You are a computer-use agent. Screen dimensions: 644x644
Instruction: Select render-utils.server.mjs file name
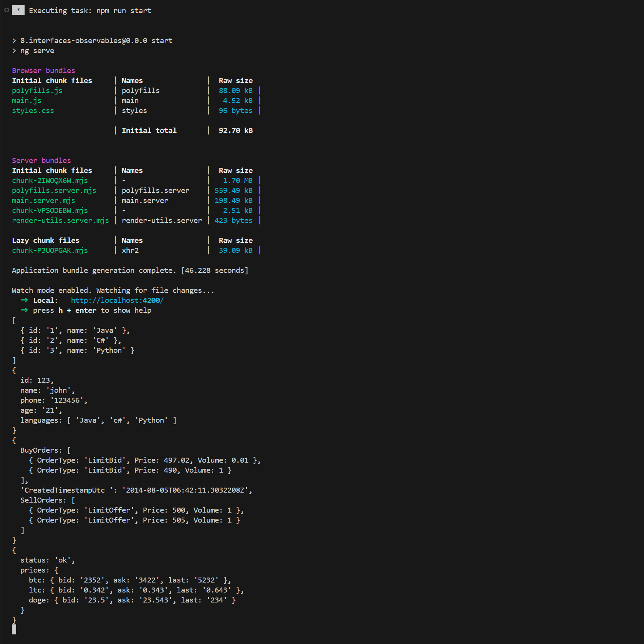point(60,221)
